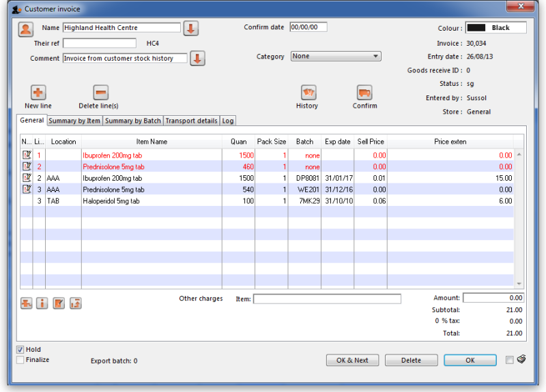The image size is (546, 392).
Task: Click the Delete line(s) minus icon
Action: (x=100, y=93)
